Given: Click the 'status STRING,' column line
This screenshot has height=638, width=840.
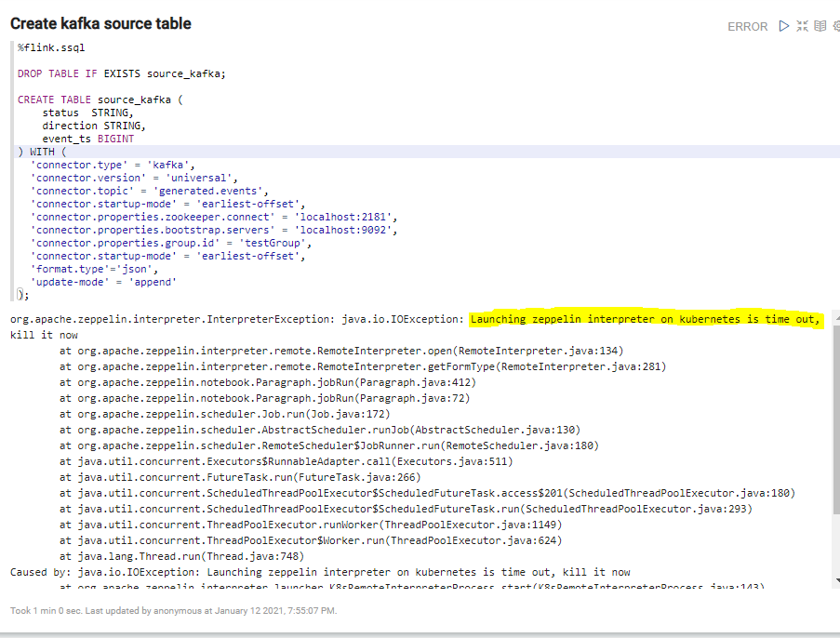Looking at the screenshot, I should coord(87,113).
